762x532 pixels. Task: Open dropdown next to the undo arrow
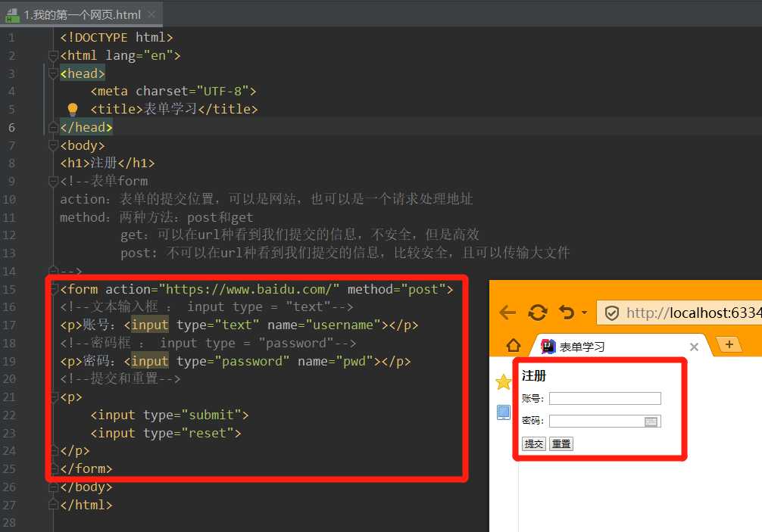pos(584,313)
